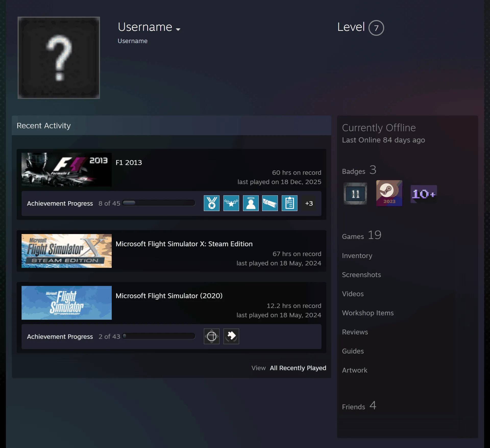Click the Level label in profile header
490x448 pixels.
(x=351, y=27)
